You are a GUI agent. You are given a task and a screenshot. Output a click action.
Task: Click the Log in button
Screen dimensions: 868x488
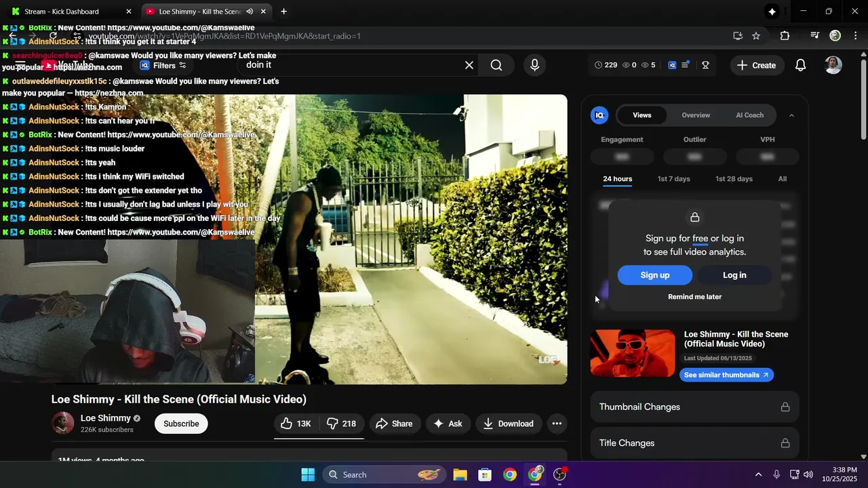tap(734, 275)
